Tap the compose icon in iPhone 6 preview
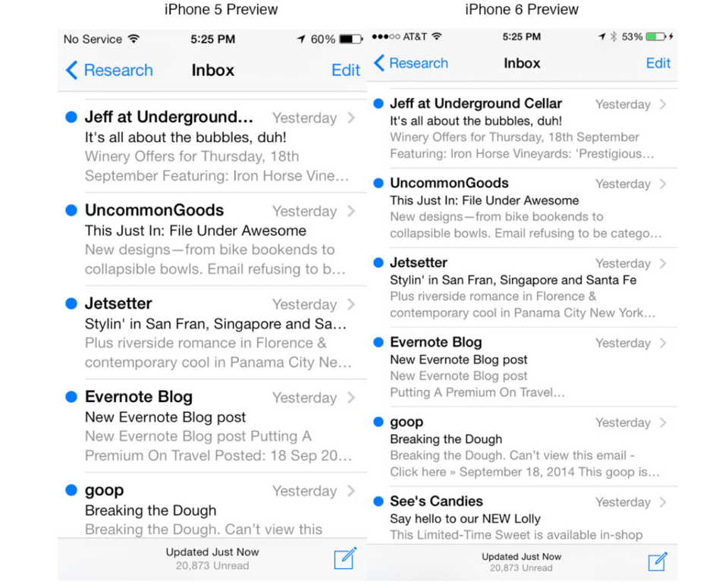716x588 pixels. 658,561
